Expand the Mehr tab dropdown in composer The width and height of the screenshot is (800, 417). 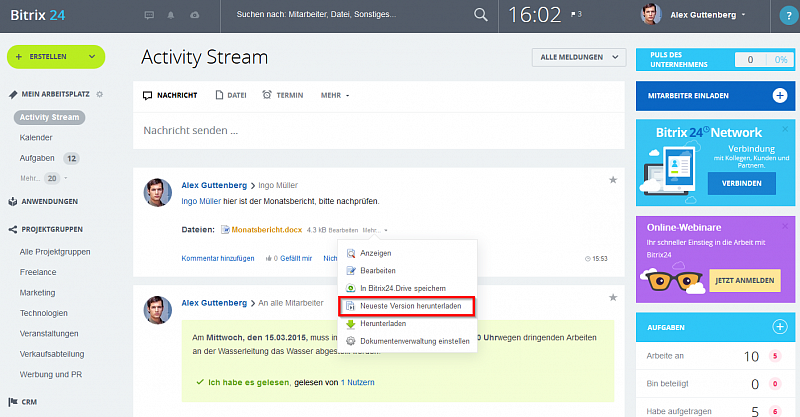point(335,95)
